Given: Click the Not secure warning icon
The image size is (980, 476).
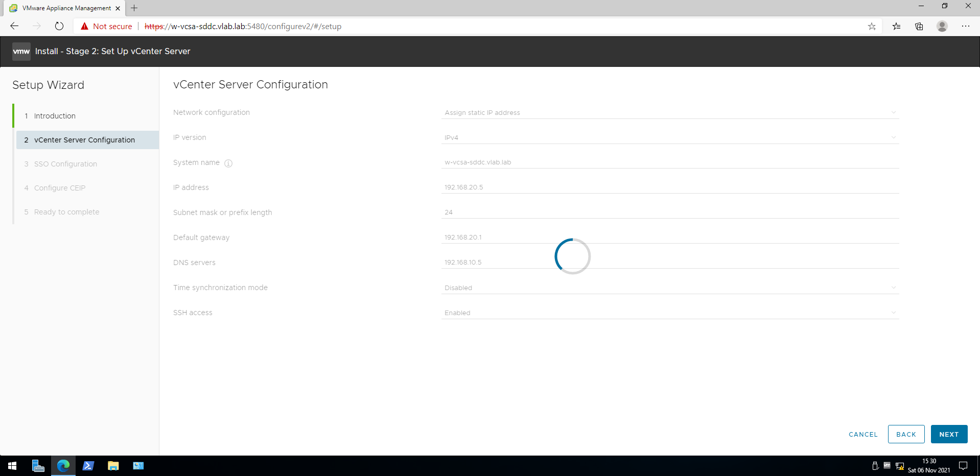Looking at the screenshot, I should click(85, 26).
